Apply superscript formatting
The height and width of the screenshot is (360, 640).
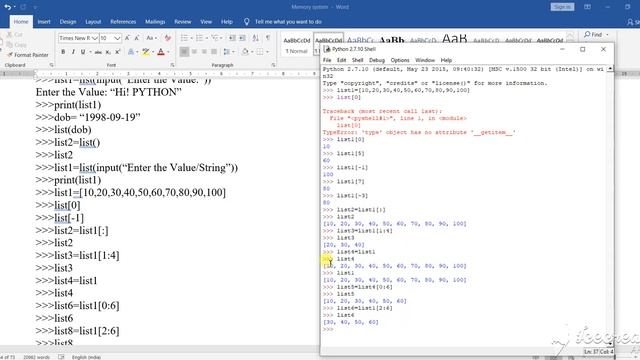118,52
